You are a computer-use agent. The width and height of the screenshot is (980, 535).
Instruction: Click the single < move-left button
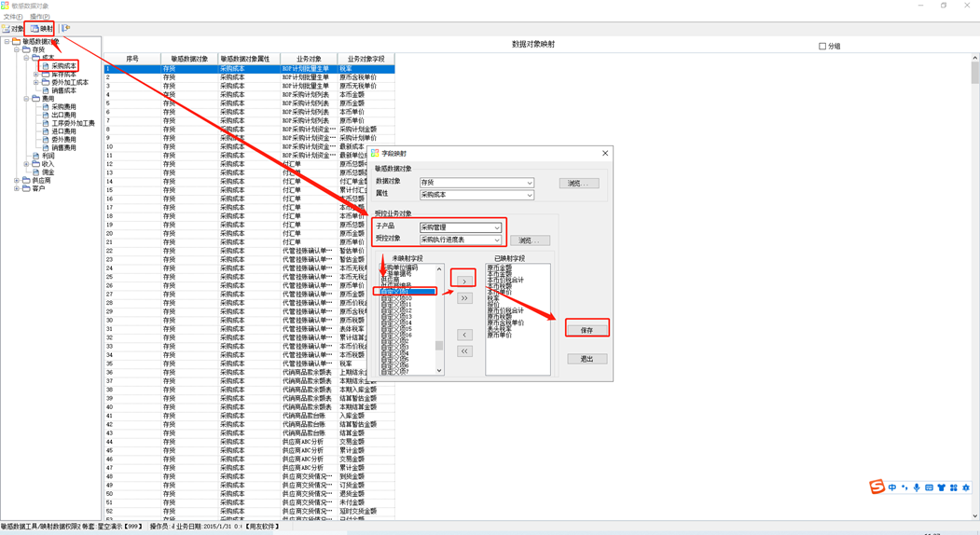(463, 336)
